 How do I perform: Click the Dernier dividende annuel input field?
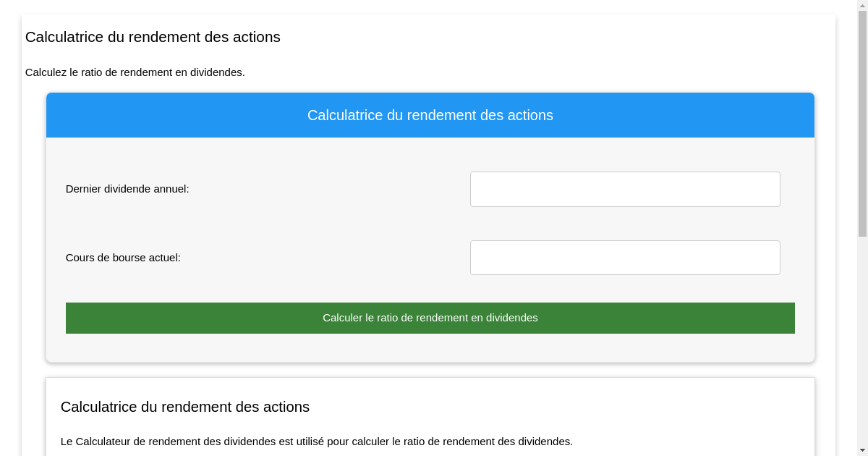point(625,189)
